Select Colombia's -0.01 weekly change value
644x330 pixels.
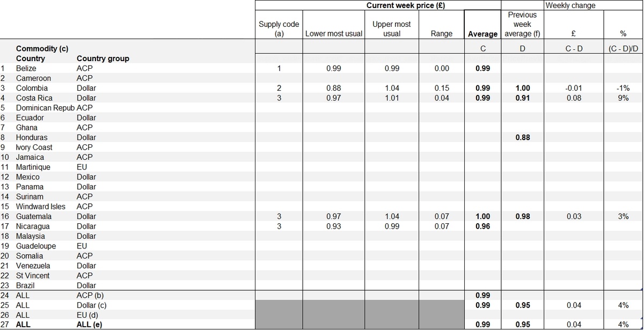click(x=574, y=88)
